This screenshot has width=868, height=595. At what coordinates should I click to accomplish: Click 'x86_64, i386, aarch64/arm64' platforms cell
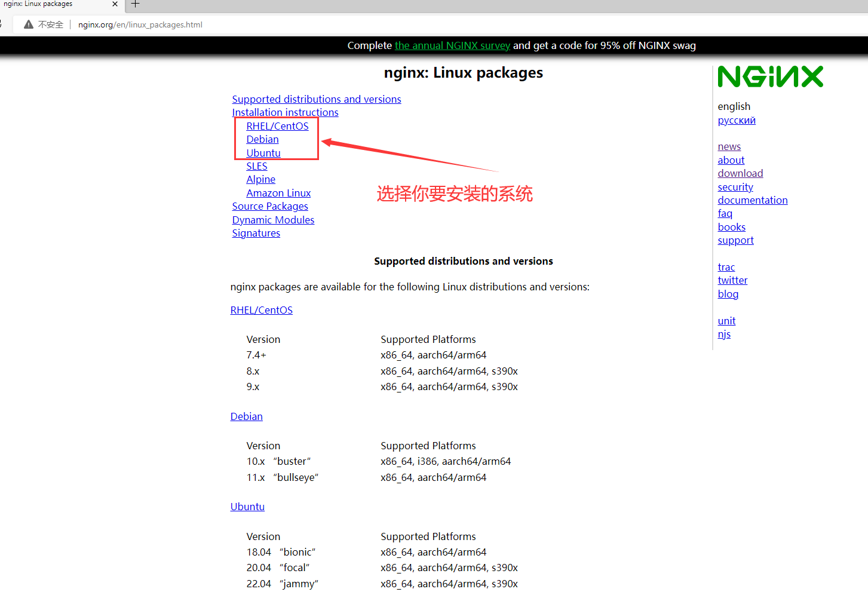point(446,461)
